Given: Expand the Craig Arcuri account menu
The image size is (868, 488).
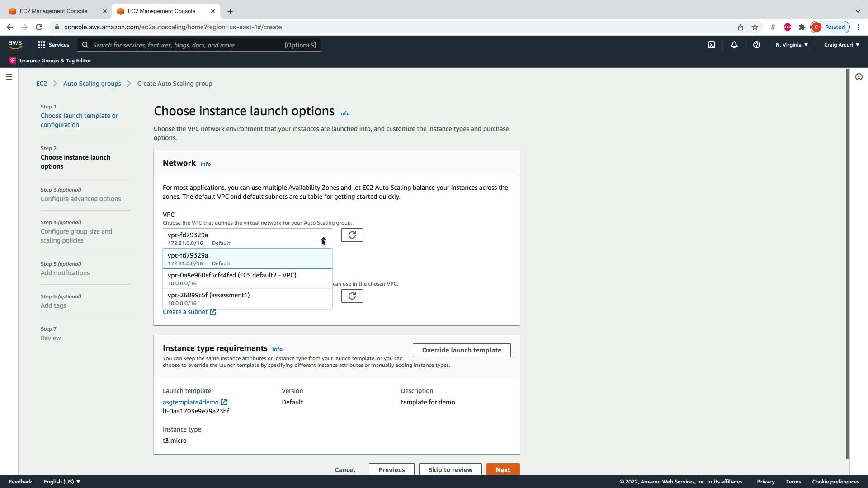Looking at the screenshot, I should tap(841, 45).
